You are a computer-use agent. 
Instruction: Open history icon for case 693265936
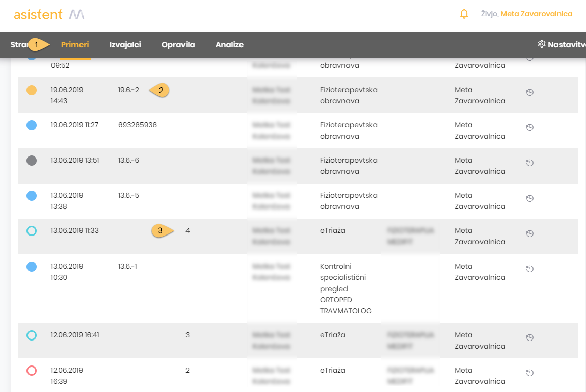[x=529, y=128]
